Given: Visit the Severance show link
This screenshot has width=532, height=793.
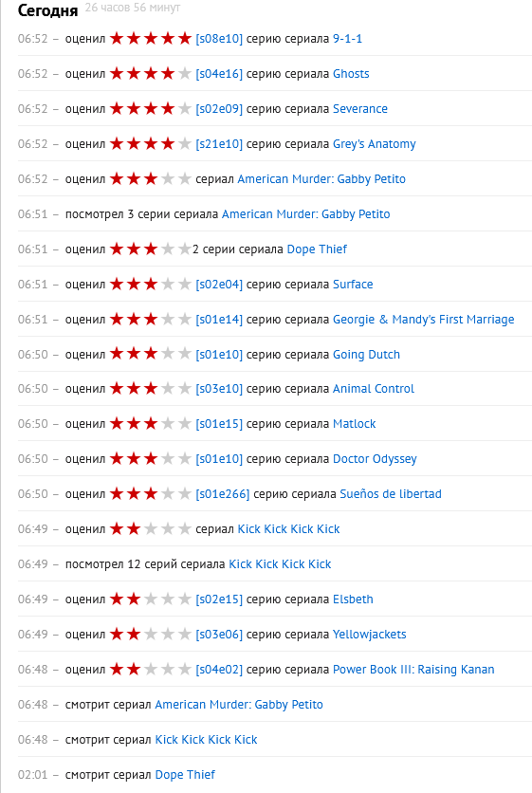Looking at the screenshot, I should click(360, 109).
